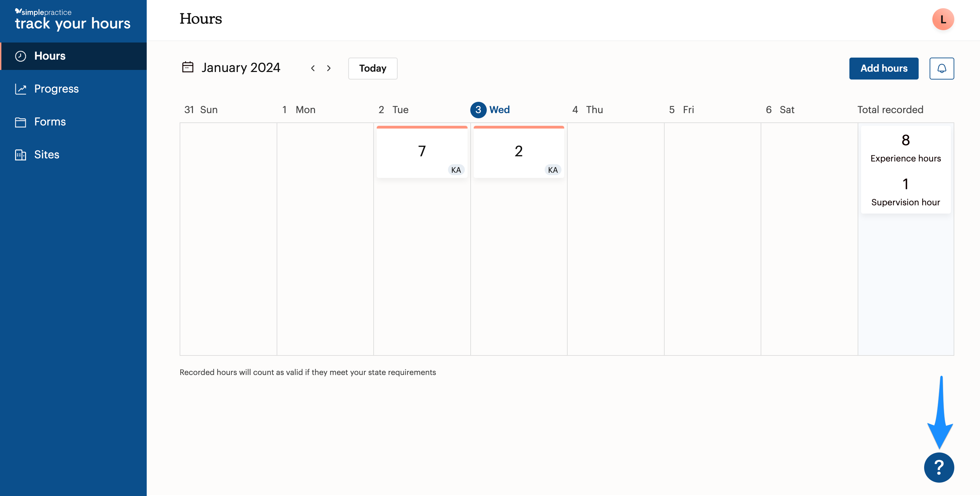
Task: Open the Forms section in sidebar
Action: point(73,122)
